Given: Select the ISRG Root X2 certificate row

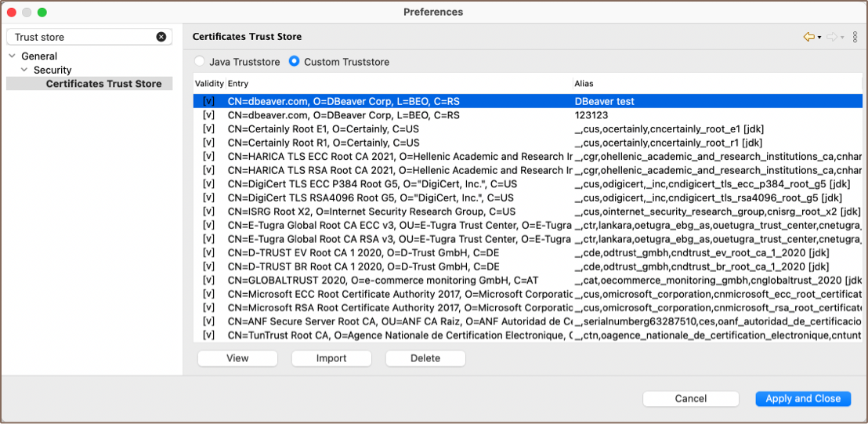Looking at the screenshot, I should tap(371, 212).
